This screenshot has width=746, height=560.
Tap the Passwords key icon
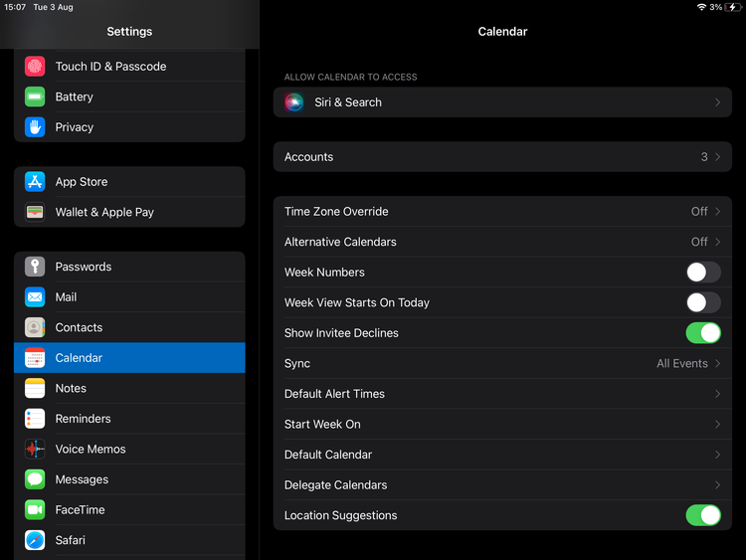pos(35,267)
